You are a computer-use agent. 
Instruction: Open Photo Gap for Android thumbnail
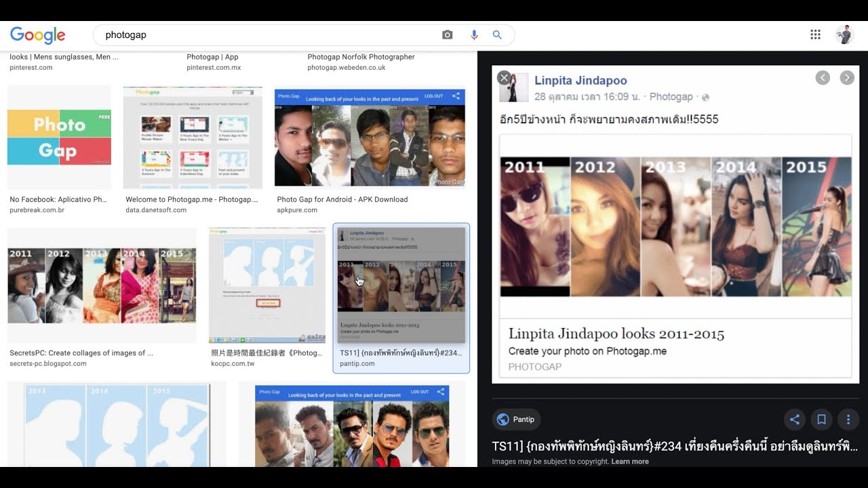coord(370,138)
